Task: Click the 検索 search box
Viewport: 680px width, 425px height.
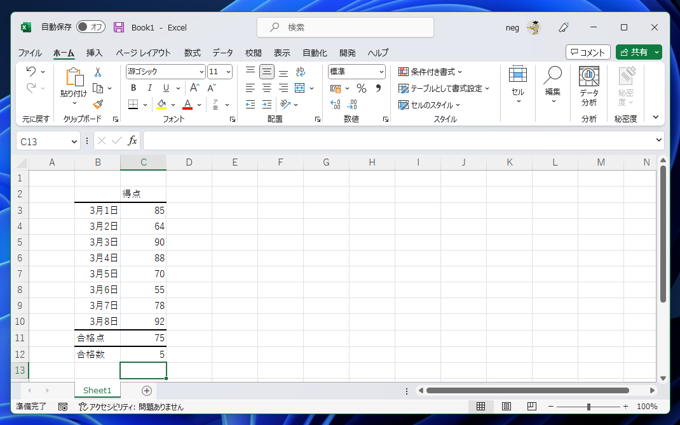Action: [345, 27]
